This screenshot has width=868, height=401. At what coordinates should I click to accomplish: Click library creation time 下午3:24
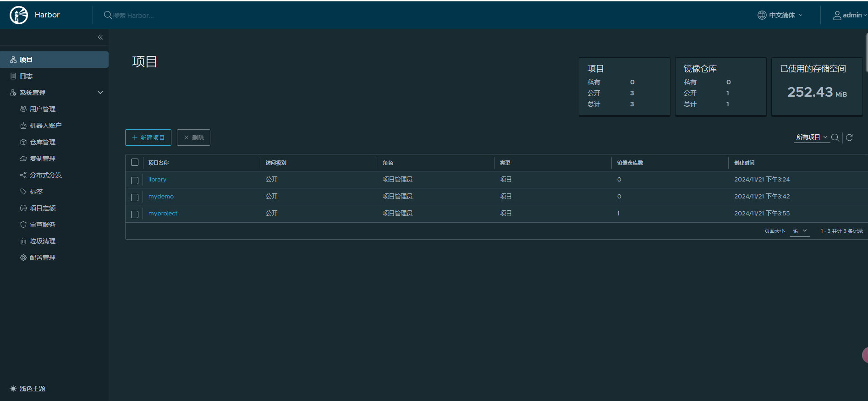tap(762, 180)
